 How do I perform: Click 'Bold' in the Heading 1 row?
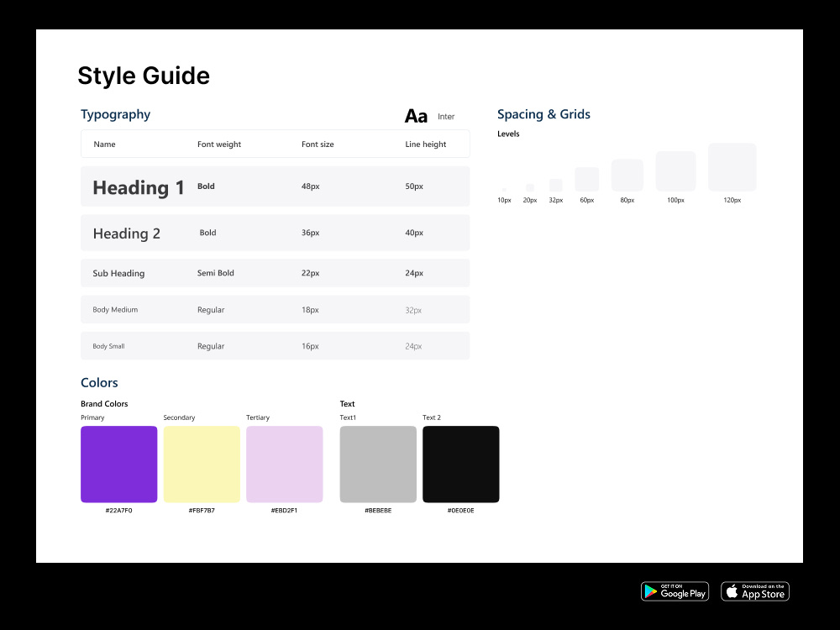click(206, 186)
